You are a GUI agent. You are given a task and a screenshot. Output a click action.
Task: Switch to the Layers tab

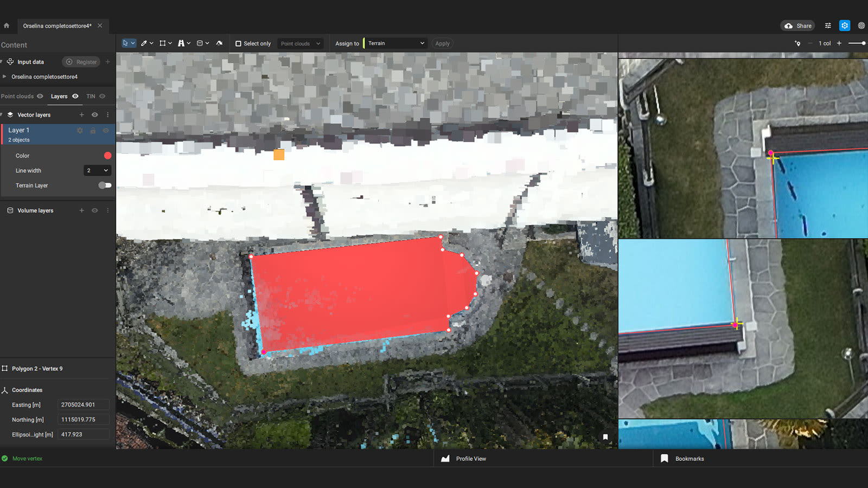[59, 96]
